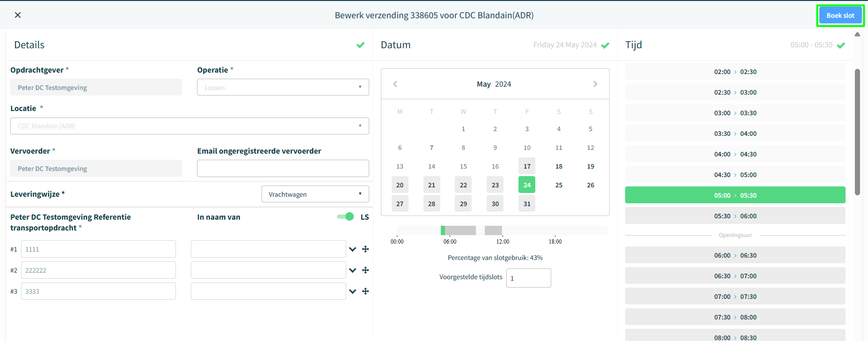Click the move icon on reference row #3

pyautogui.click(x=365, y=291)
